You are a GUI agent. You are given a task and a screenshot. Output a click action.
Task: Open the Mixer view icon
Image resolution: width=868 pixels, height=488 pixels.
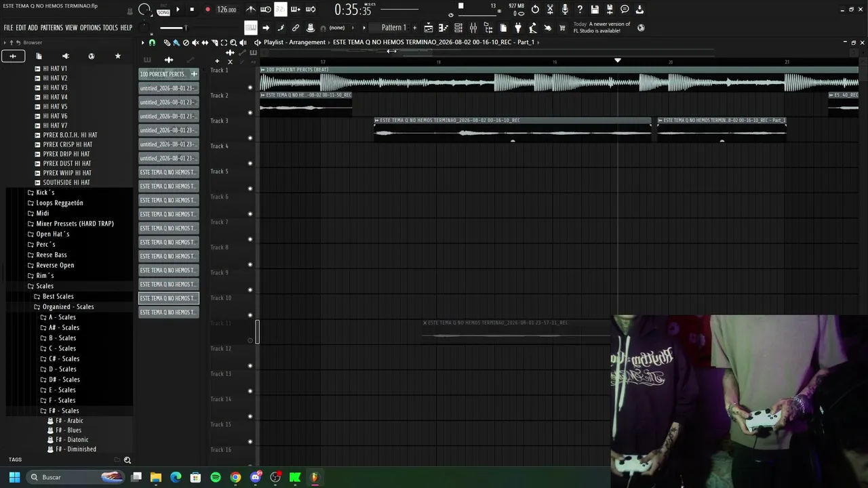tap(473, 28)
